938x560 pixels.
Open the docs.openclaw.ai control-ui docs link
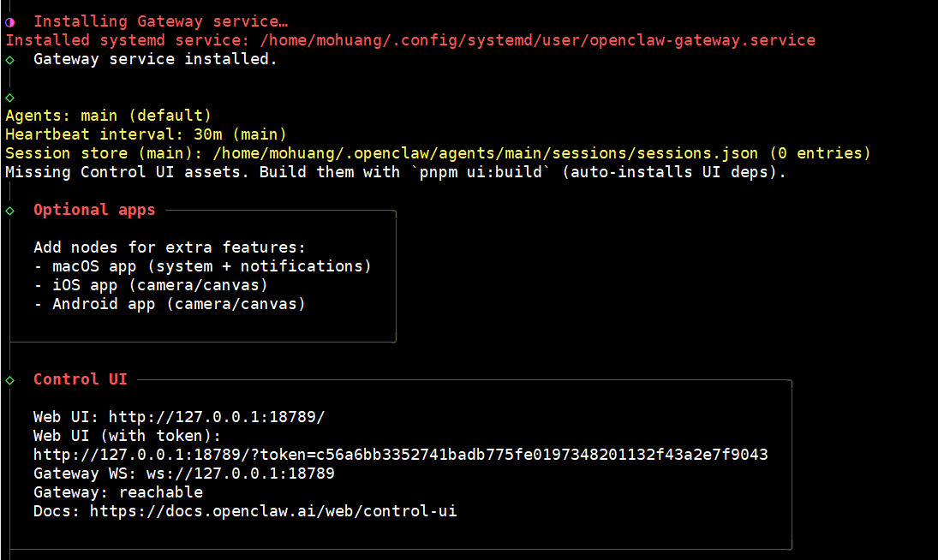point(273,511)
